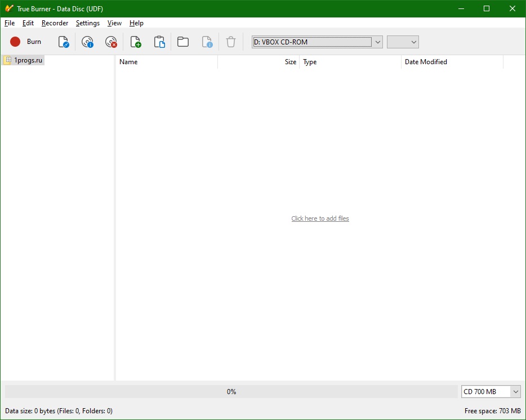This screenshot has width=526, height=420.
Task: Create a new folder with the folder icon
Action: [183, 42]
